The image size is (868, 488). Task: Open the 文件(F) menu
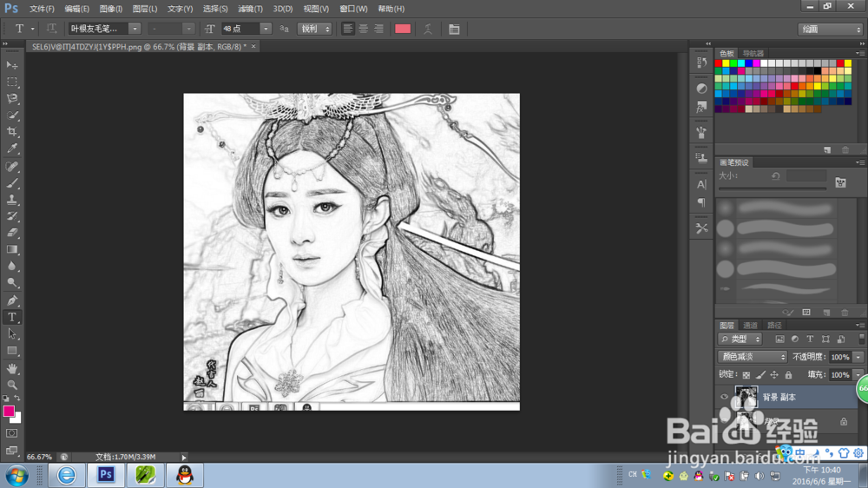point(42,9)
